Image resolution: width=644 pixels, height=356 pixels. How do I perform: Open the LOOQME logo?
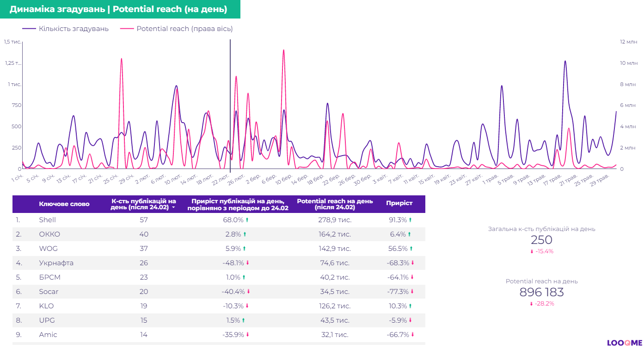point(625,343)
